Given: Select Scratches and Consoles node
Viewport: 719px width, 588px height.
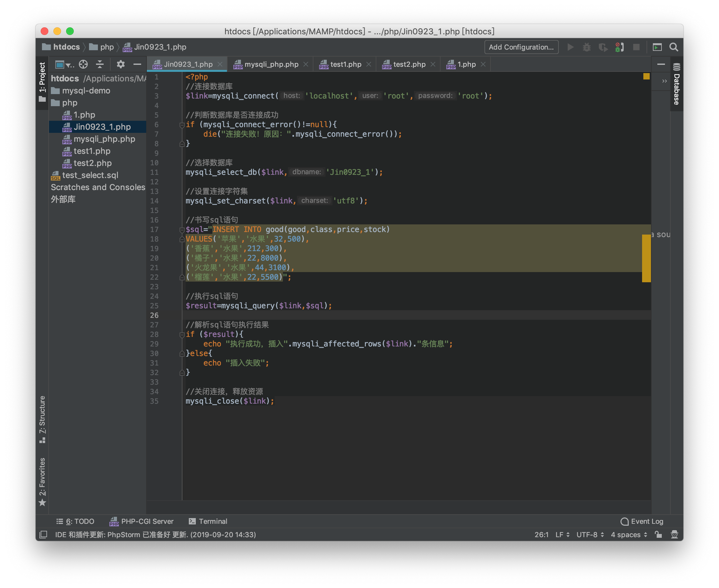Looking at the screenshot, I should tap(98, 187).
